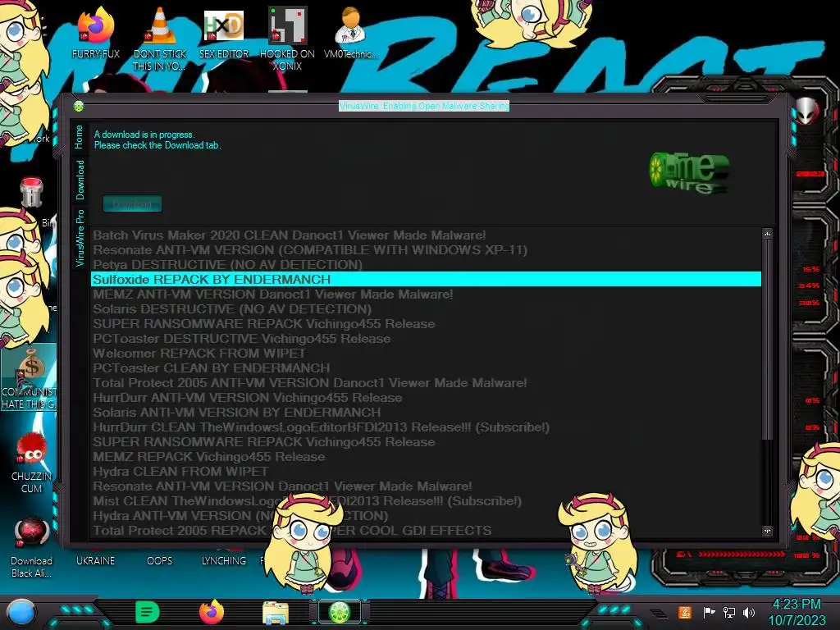Switch to the Download tab
The width and height of the screenshot is (840, 630).
[x=80, y=180]
